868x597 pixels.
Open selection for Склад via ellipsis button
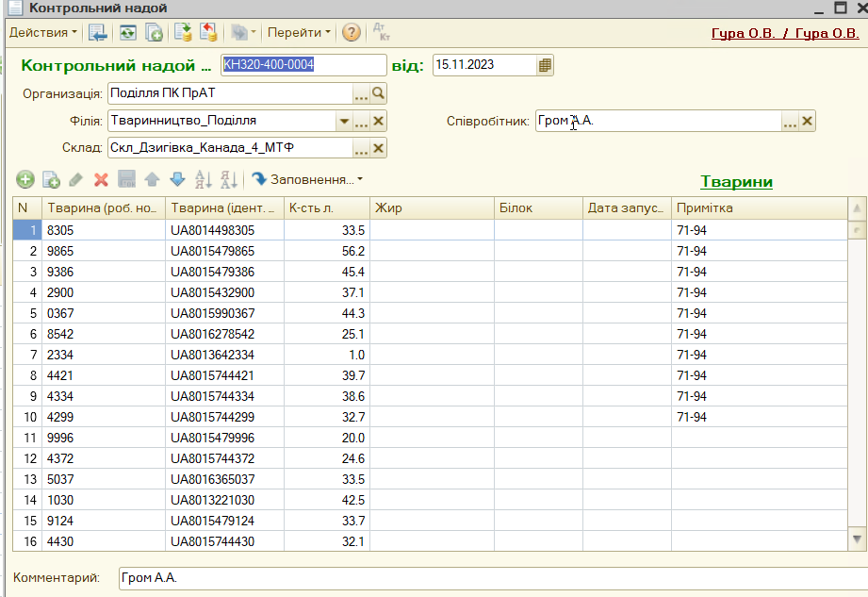(361, 148)
